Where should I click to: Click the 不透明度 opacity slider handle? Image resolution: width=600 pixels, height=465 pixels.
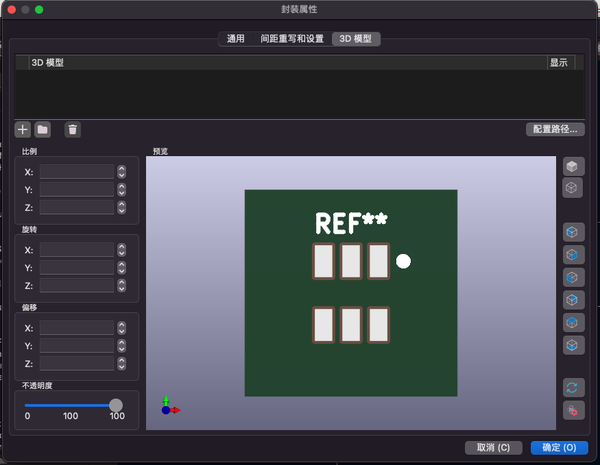pyautogui.click(x=116, y=405)
